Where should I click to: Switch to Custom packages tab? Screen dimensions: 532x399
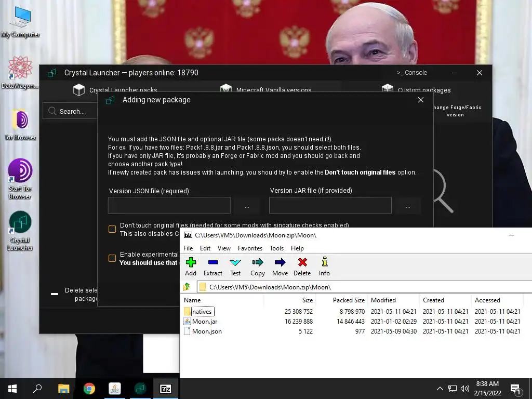[416, 90]
